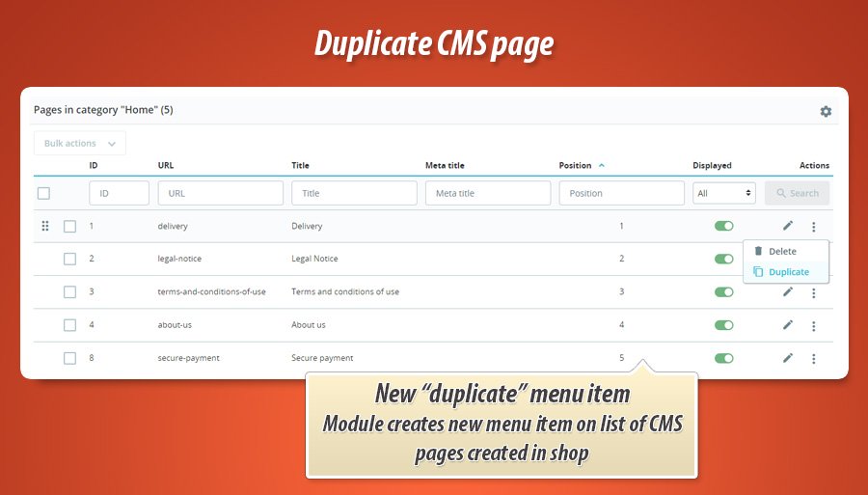Toggle the Displayed switch for About us

click(x=723, y=325)
